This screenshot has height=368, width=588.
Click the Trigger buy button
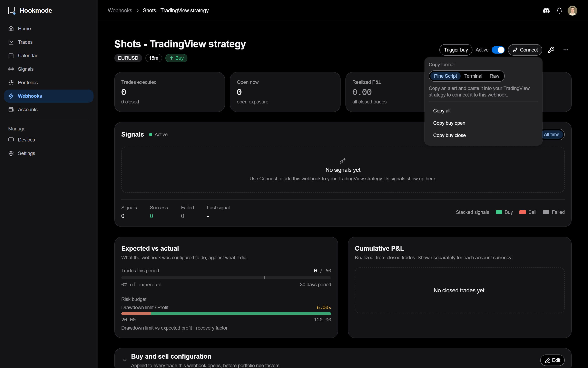point(455,50)
